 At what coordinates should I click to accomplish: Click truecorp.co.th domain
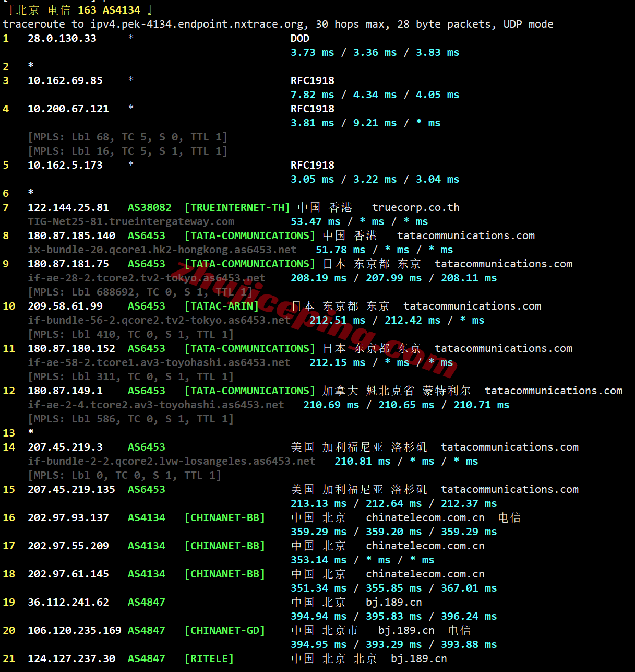(416, 207)
